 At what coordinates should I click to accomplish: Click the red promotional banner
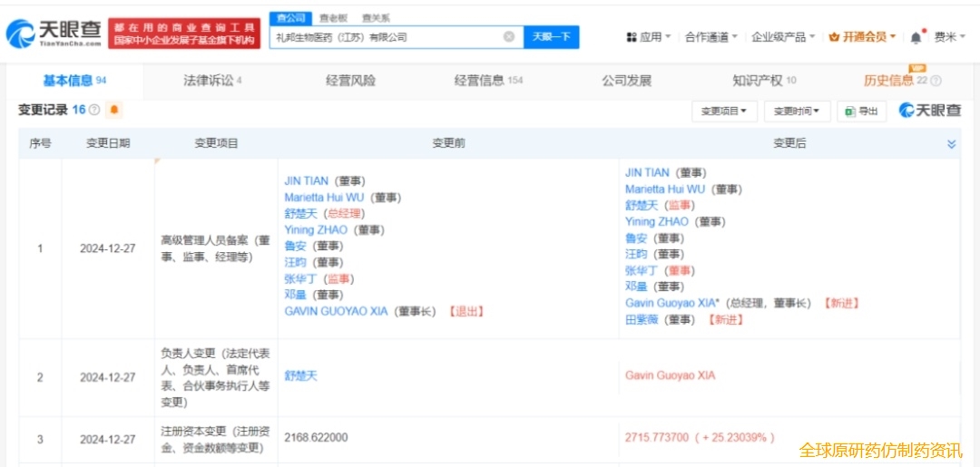(184, 34)
